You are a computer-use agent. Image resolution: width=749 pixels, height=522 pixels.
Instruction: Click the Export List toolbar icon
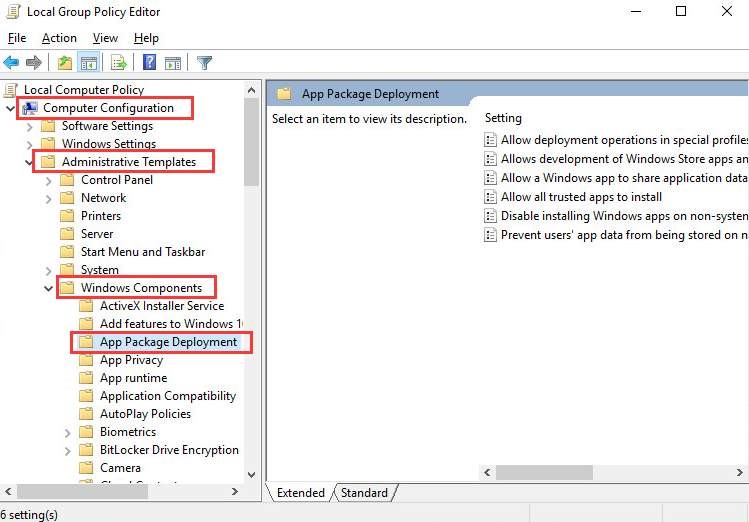click(x=119, y=63)
